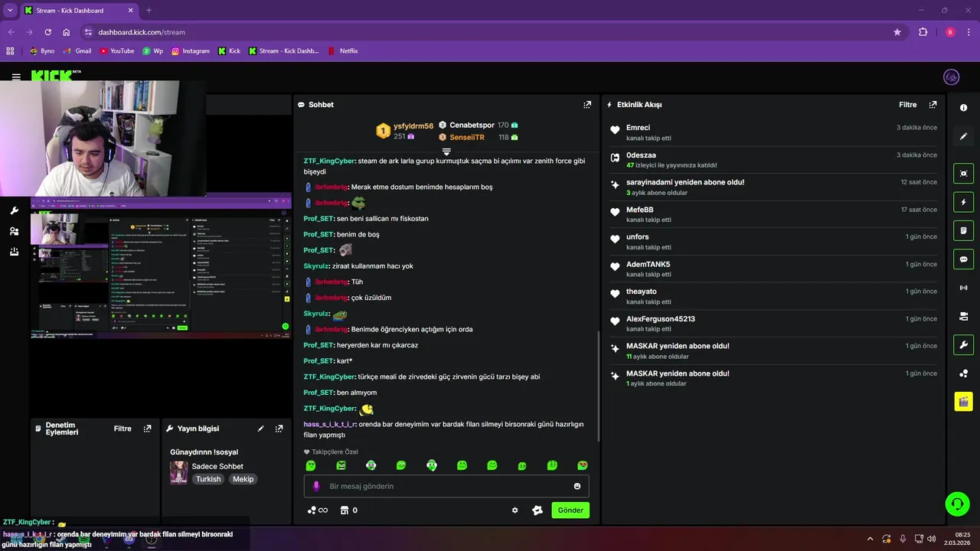Focus the Bir mesaj gönderin input
The height and width of the screenshot is (551, 980).
pos(446,486)
